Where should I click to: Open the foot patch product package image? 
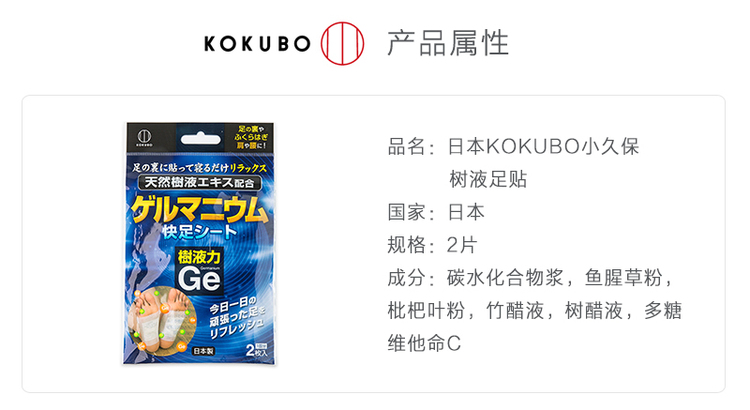[x=199, y=244]
